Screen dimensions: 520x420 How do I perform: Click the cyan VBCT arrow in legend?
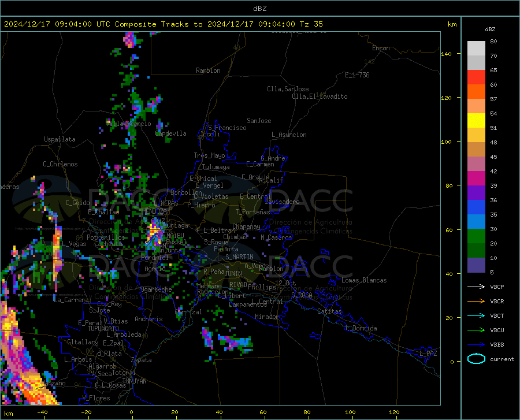476,315
